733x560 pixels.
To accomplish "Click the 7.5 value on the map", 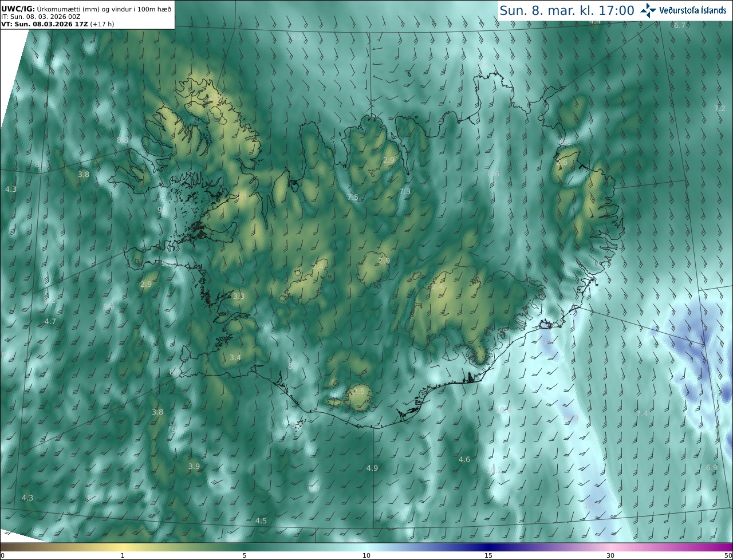I will tap(353, 198).
